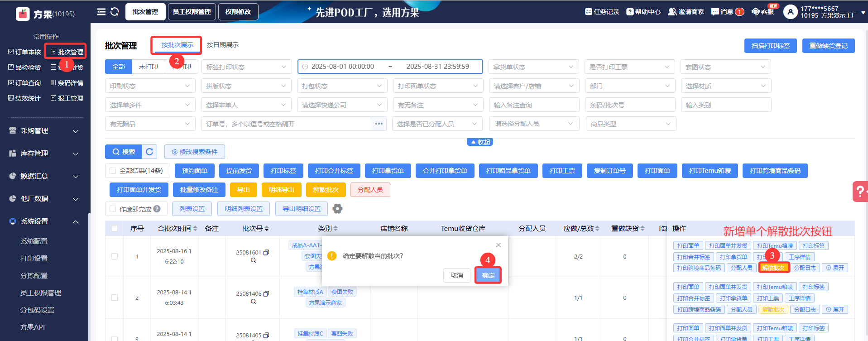Close the confirmation dialog with X
Image resolution: width=868 pixels, height=341 pixels.
(498, 245)
